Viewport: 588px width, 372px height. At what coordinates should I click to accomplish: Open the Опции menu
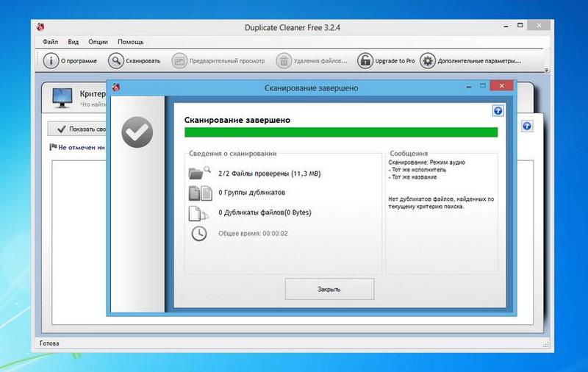(98, 42)
